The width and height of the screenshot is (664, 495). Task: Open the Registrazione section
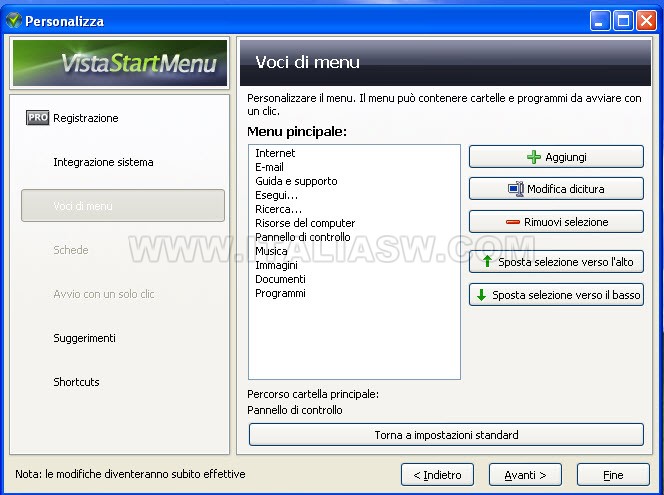click(x=86, y=118)
